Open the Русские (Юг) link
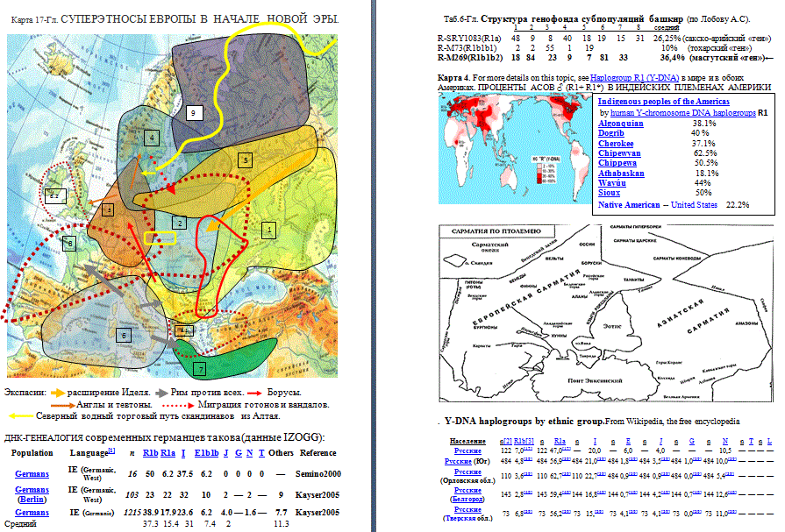Image resolution: width=785 pixels, height=532 pixels. pyautogui.click(x=467, y=461)
